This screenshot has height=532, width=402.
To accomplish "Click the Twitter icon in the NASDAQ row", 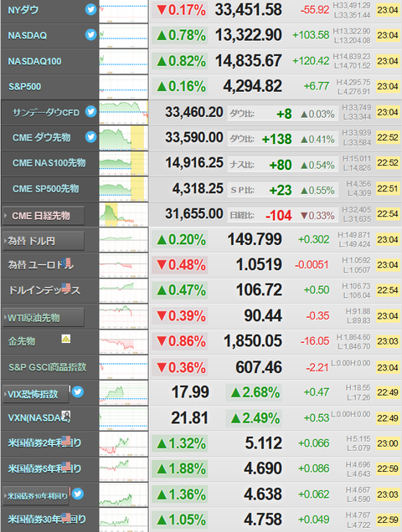I will click(x=90, y=34).
